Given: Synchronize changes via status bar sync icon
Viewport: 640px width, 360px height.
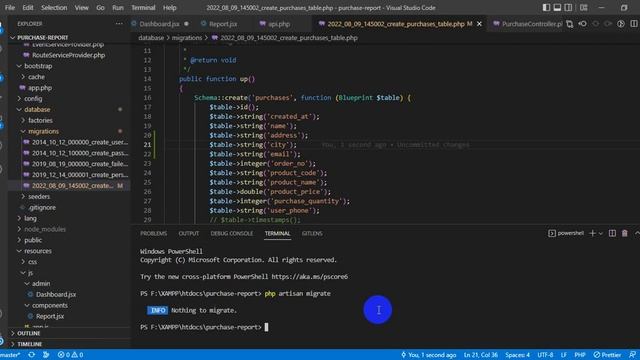Looking at the screenshot, I should (x=31, y=355).
